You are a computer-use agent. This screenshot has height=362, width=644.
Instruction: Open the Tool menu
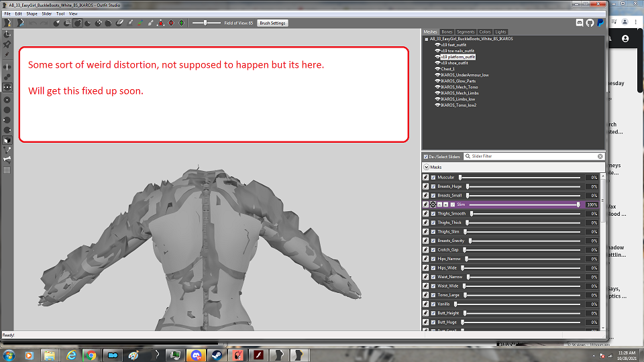60,13
